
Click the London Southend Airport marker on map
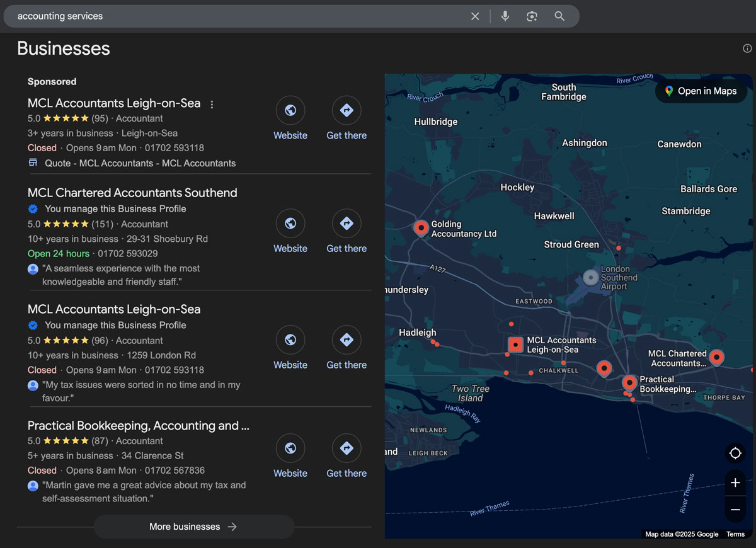[x=590, y=278]
